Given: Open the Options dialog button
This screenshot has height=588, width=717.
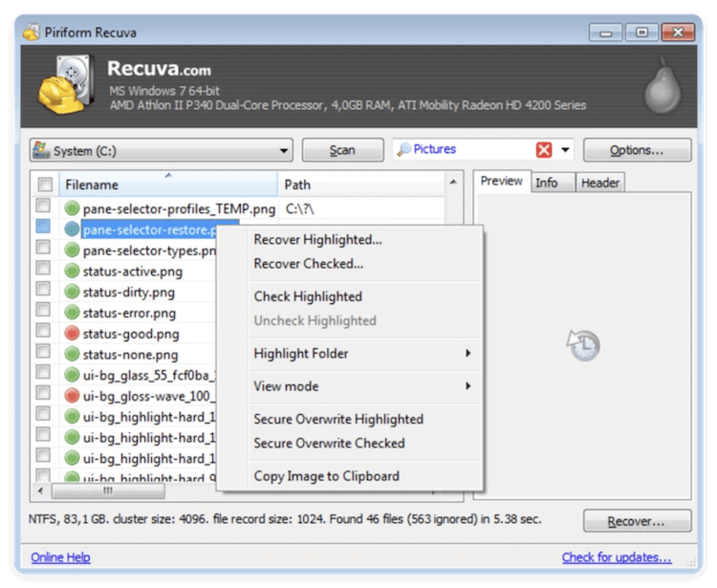Looking at the screenshot, I should click(x=637, y=150).
